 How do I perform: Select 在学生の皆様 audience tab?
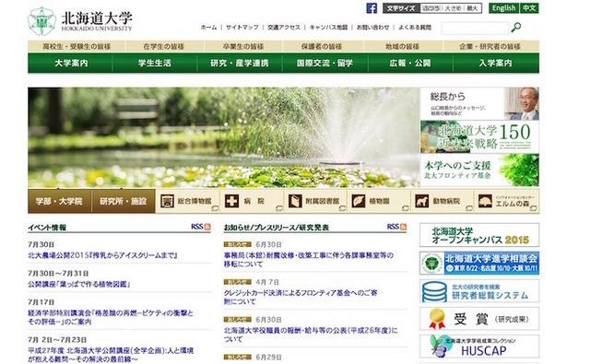(x=164, y=47)
